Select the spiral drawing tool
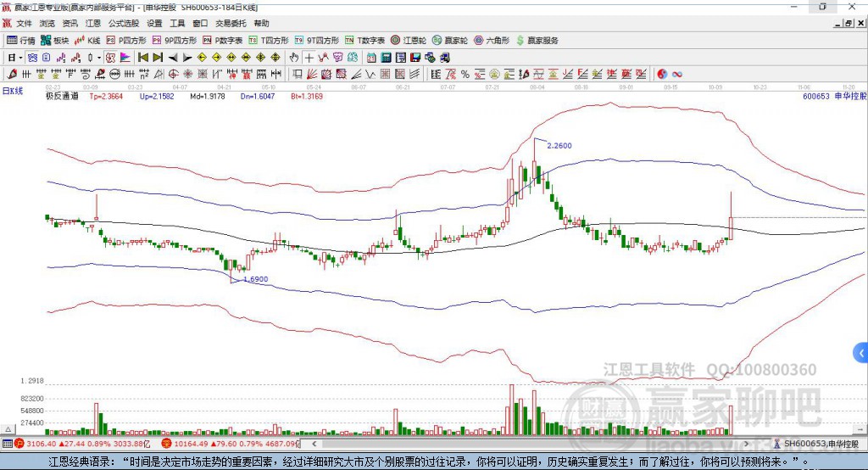Screen dimensions: 868x470 point(86,75)
